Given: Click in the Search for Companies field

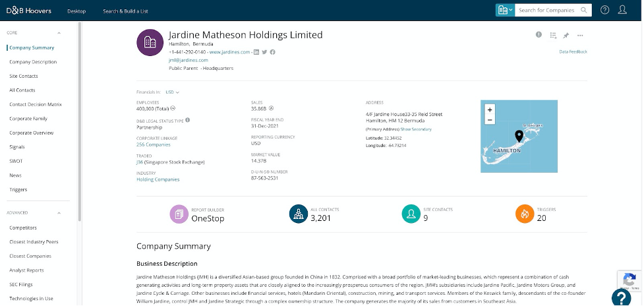Looking at the screenshot, I should (546, 11).
